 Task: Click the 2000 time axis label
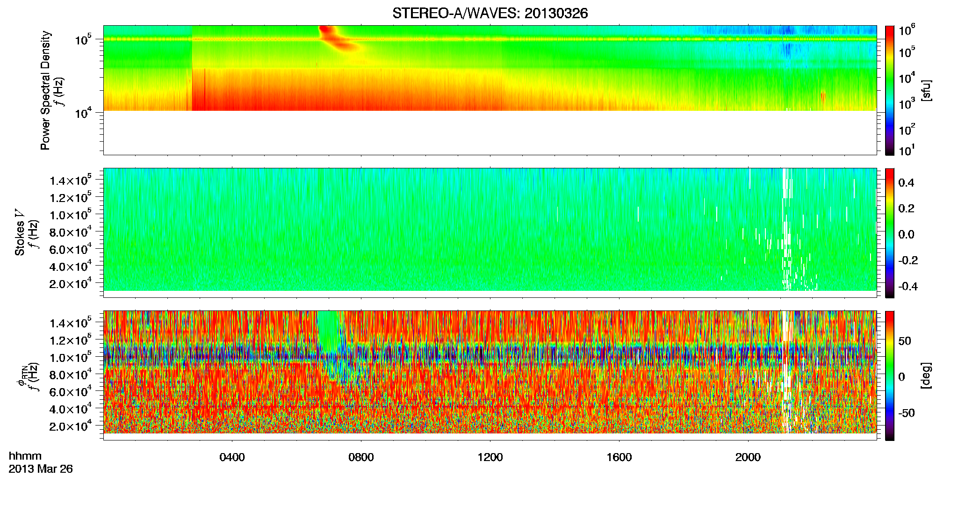[748, 457]
